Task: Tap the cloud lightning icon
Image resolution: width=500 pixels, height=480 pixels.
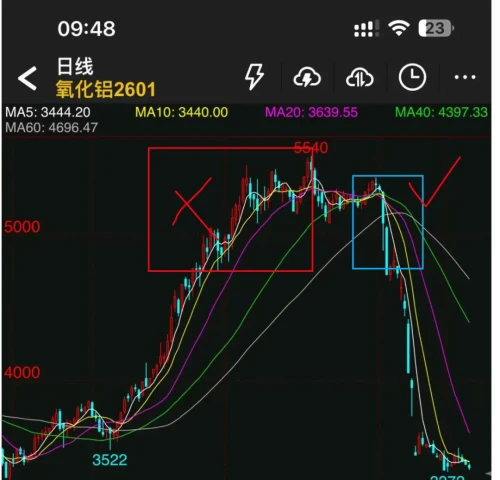Action: click(307, 77)
